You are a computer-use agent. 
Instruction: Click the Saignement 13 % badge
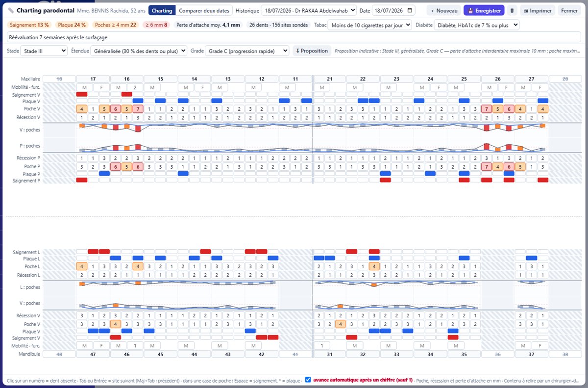click(29, 25)
